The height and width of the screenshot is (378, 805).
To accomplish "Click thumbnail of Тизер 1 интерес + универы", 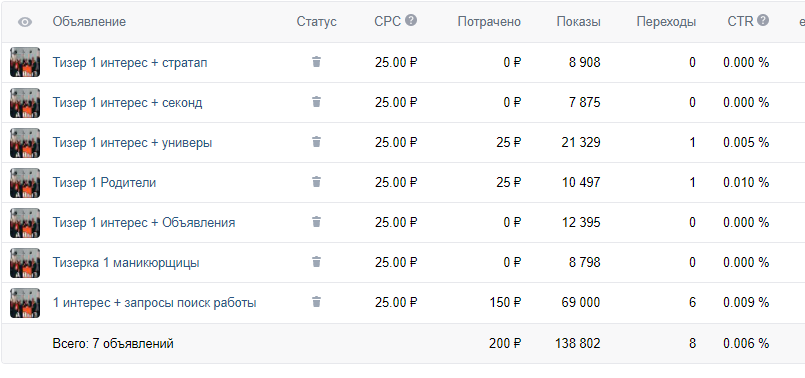I will pos(25,142).
